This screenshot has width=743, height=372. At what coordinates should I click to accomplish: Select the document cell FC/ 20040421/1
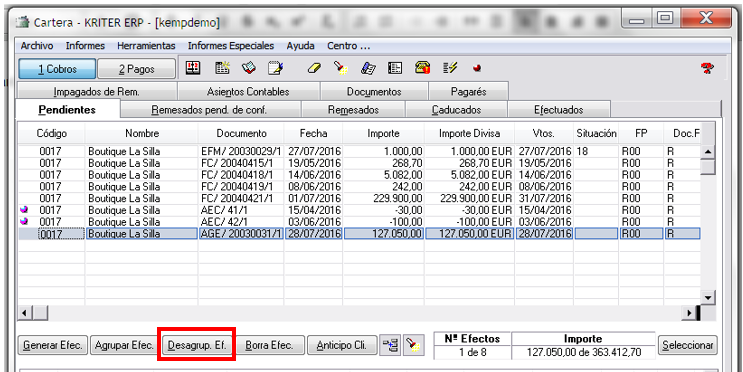(241, 198)
